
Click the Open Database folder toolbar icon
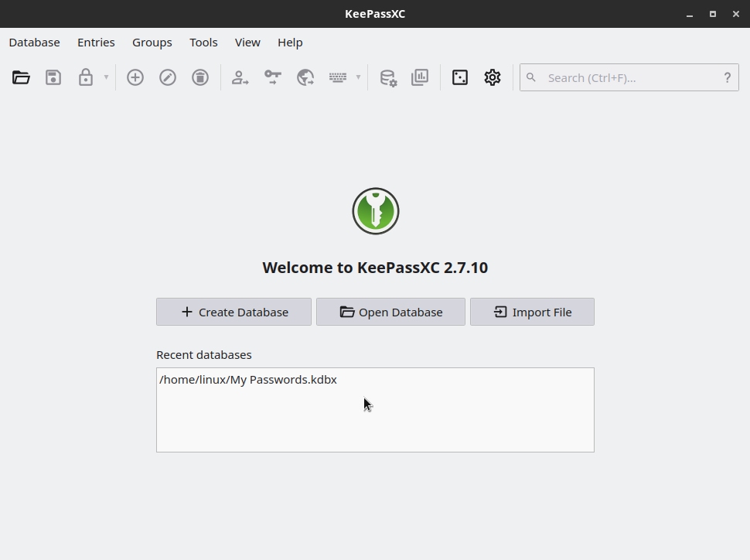pos(21,77)
